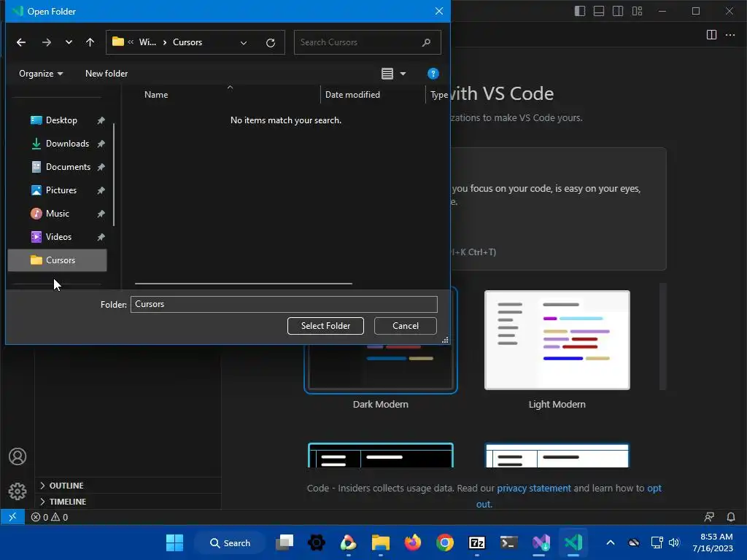This screenshot has width=747, height=560.
Task: Open the privacy statement link
Action: [533, 488]
